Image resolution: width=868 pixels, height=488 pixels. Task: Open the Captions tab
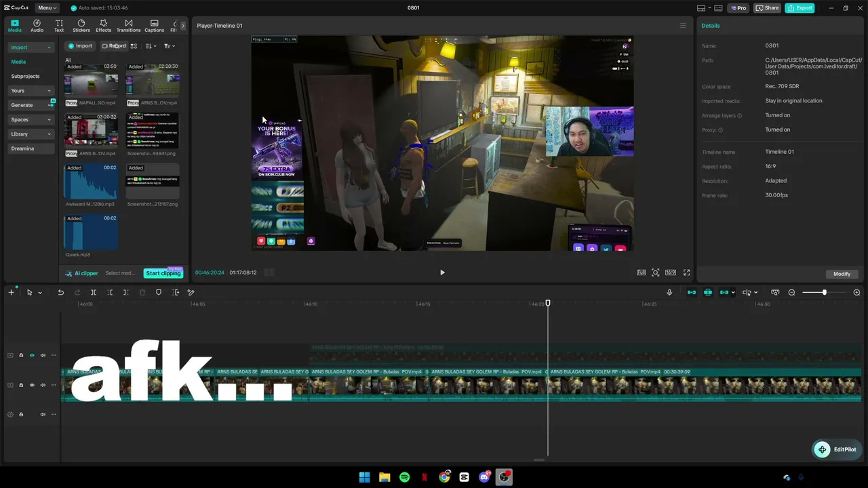[x=154, y=26]
